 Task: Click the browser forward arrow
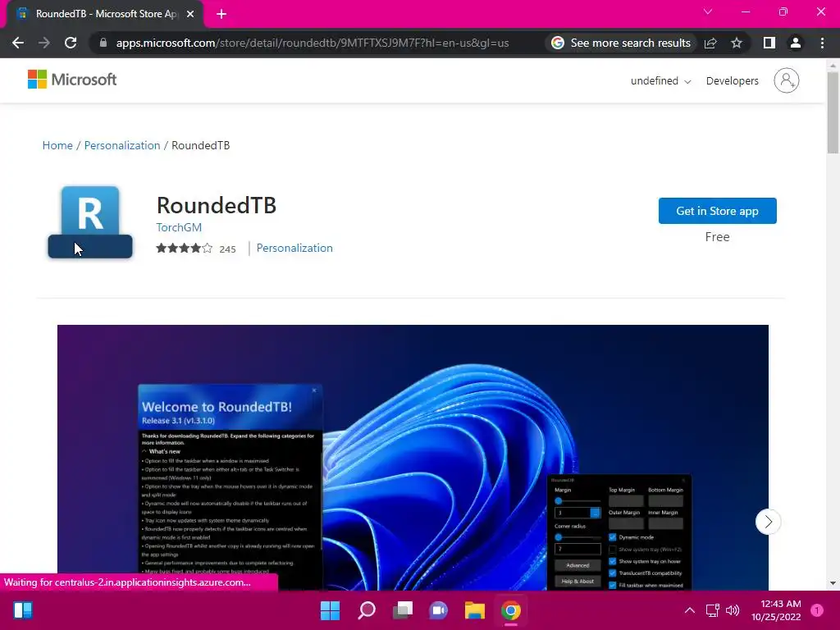(x=44, y=43)
